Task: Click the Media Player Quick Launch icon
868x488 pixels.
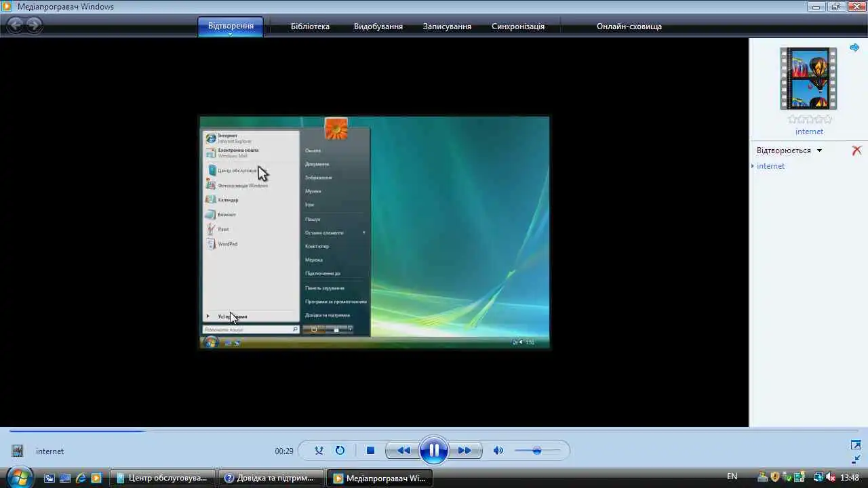Action: (x=96, y=478)
